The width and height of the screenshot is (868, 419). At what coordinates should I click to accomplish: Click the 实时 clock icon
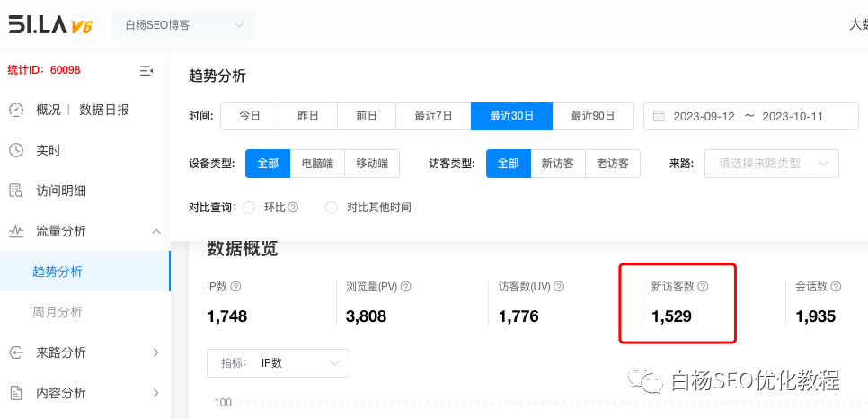click(16, 150)
